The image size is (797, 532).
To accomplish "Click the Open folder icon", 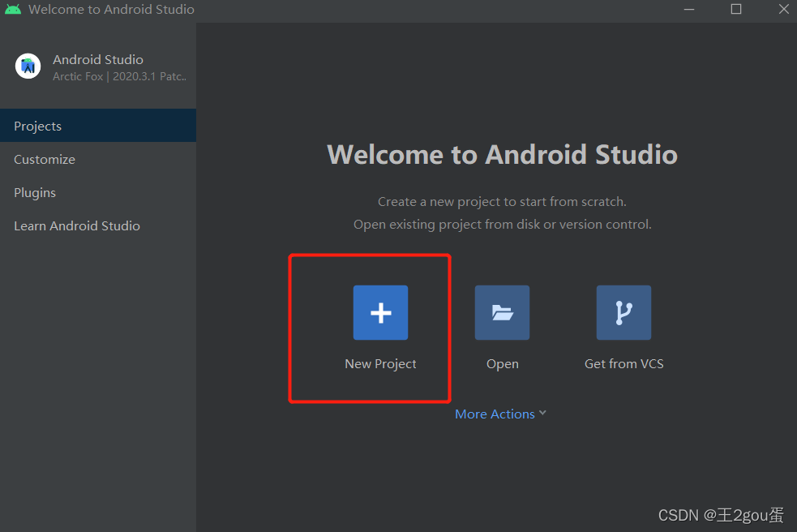I will coord(502,312).
